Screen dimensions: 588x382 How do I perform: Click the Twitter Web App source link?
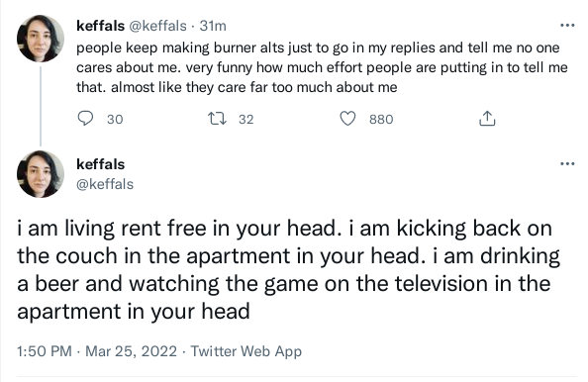pos(246,351)
